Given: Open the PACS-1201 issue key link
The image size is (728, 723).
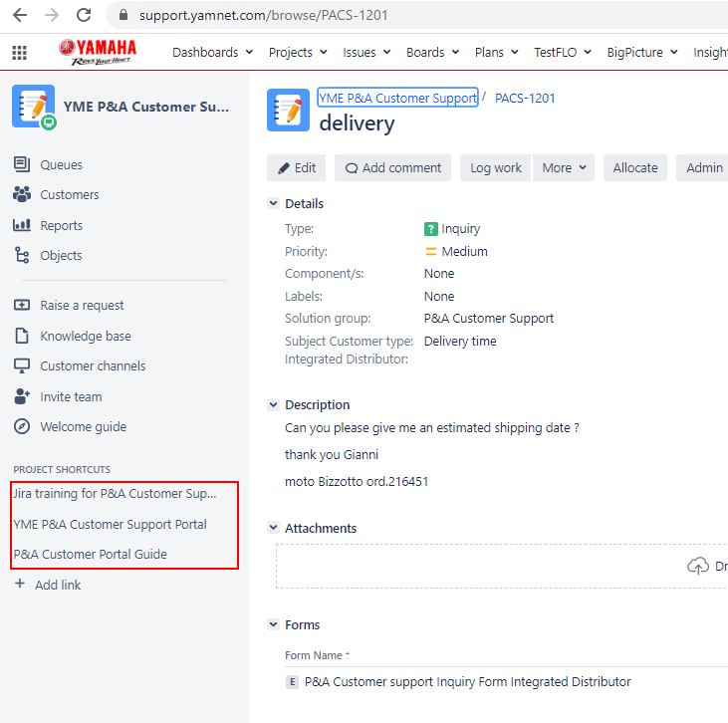Looking at the screenshot, I should tap(525, 98).
